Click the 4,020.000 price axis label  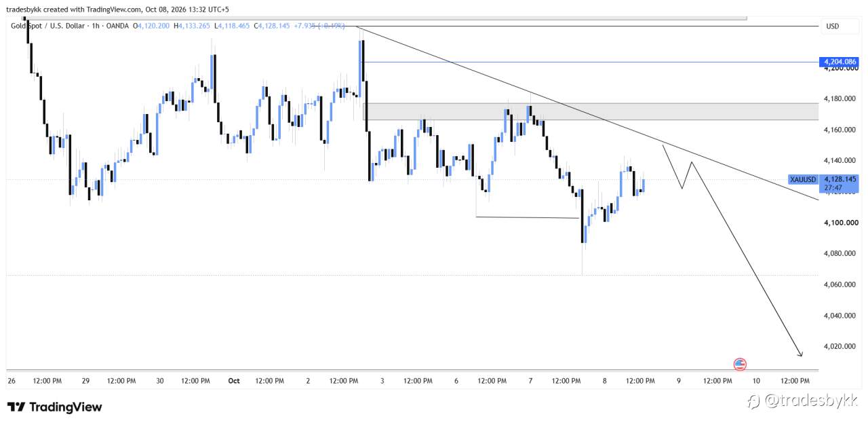841,346
